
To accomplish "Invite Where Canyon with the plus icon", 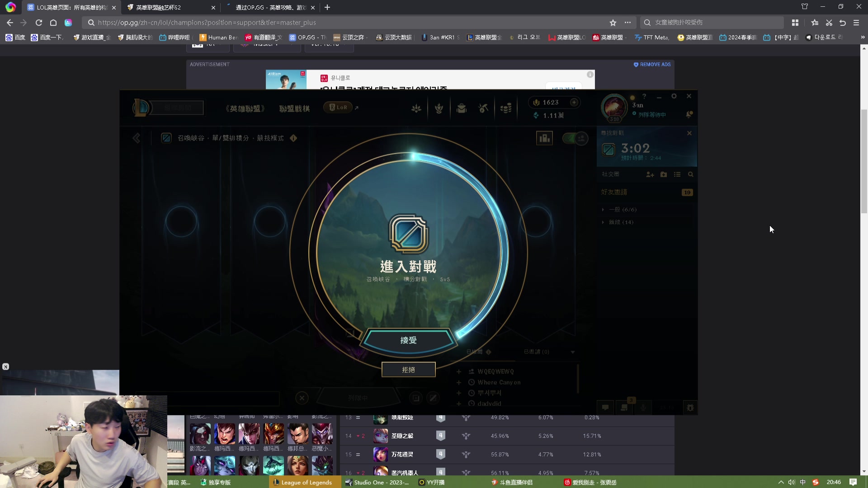I will pos(458,382).
